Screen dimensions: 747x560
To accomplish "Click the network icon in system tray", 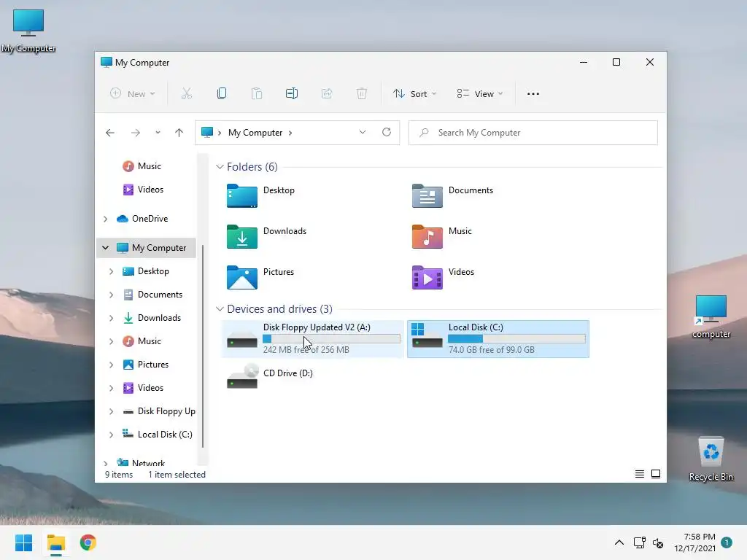I will 639,542.
